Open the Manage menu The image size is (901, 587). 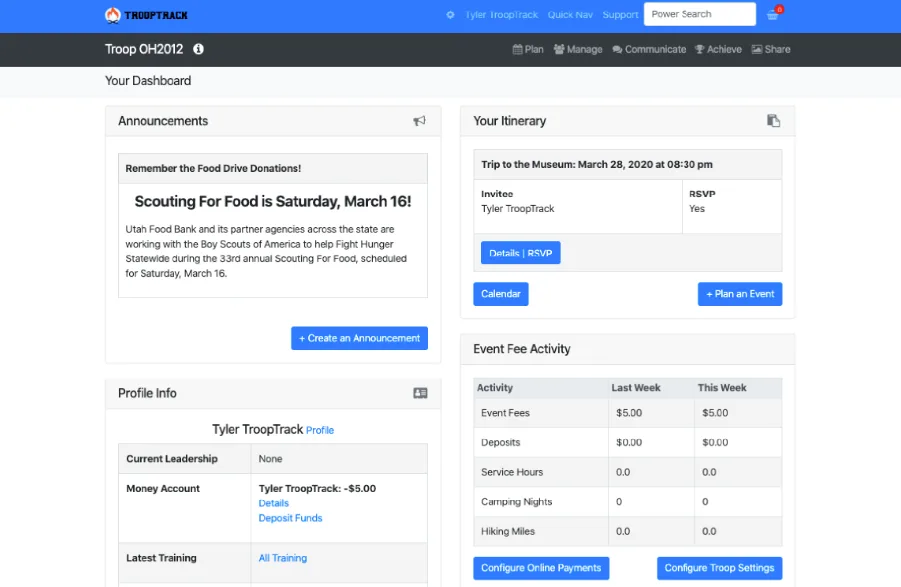578,48
